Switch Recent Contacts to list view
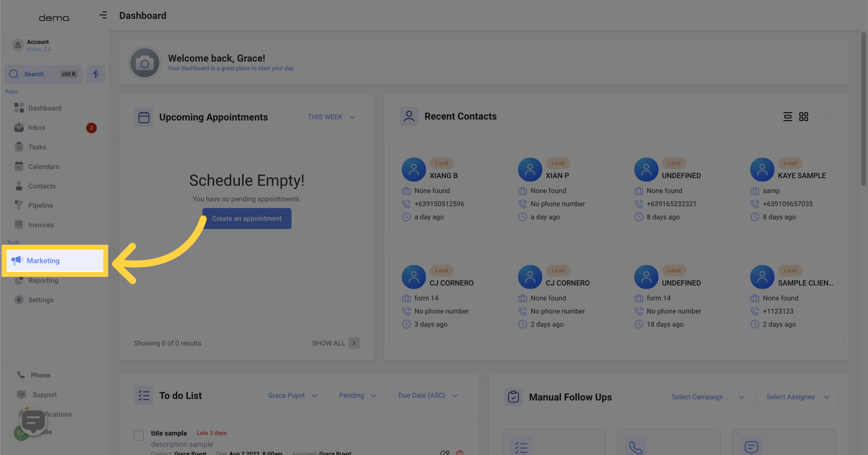 (787, 117)
